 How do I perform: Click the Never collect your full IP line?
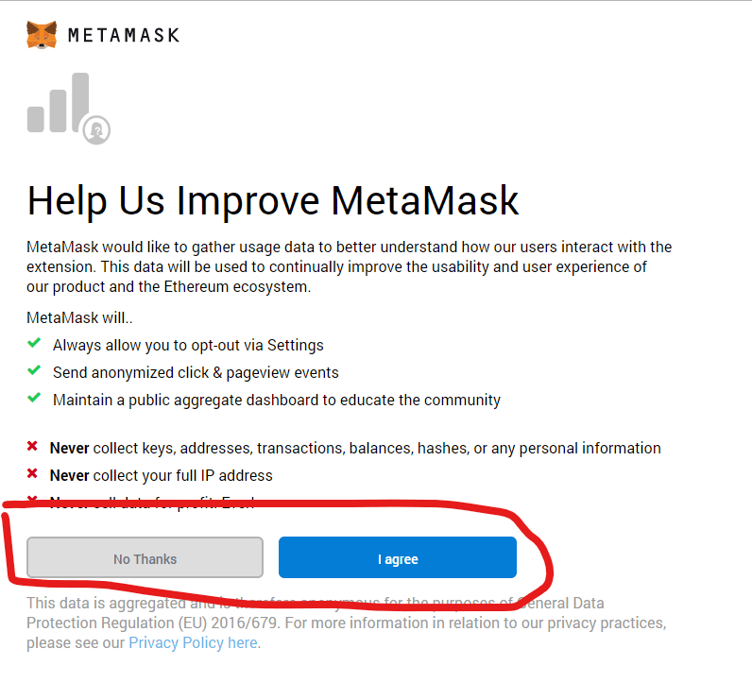pos(162,475)
